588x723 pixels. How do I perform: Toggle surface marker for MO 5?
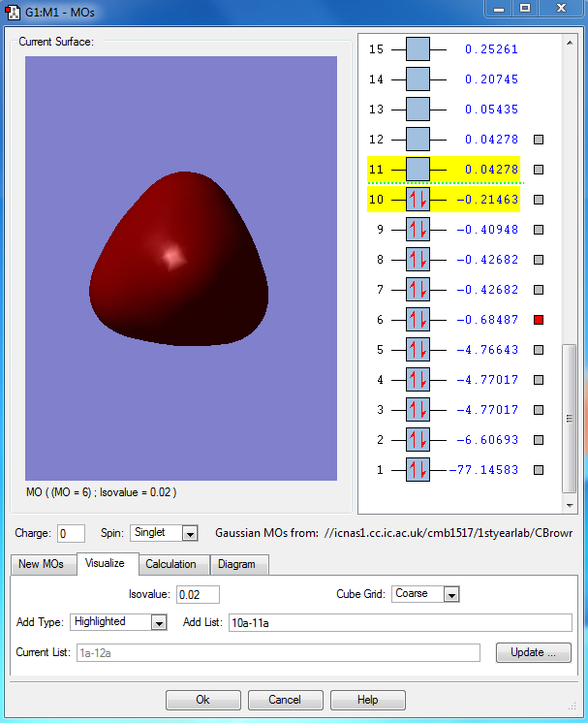tap(539, 350)
